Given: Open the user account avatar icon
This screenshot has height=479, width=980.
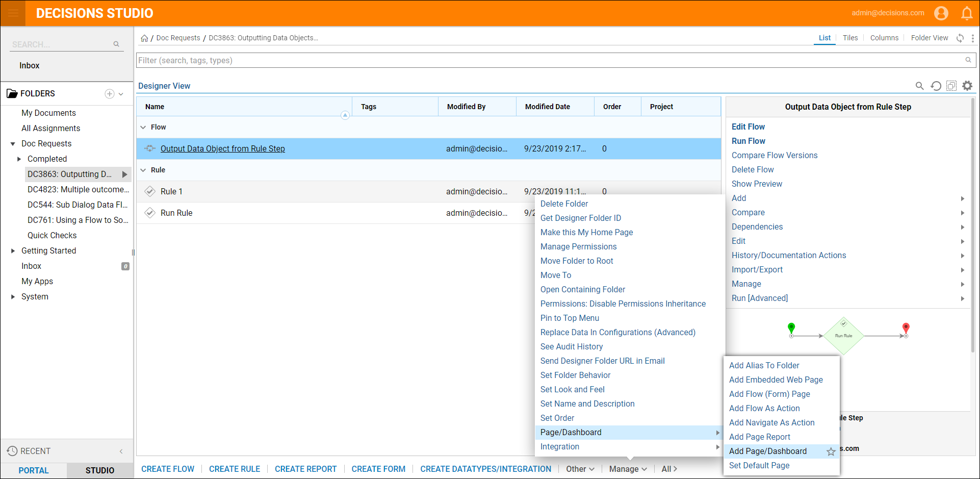Looking at the screenshot, I should coord(941,13).
